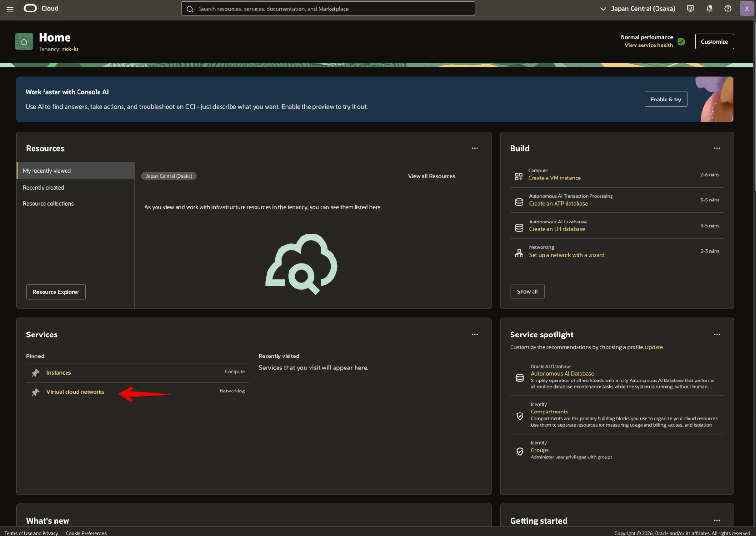The height and width of the screenshot is (536, 756).
Task: Open the Build panel options menu
Action: [717, 148]
